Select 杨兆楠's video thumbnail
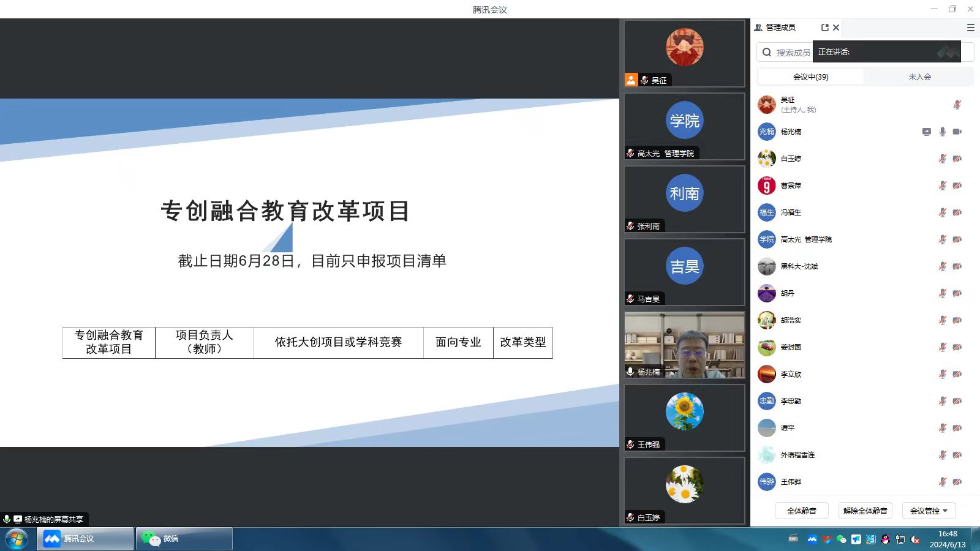Screen dimensions: 980x551 click(684, 345)
